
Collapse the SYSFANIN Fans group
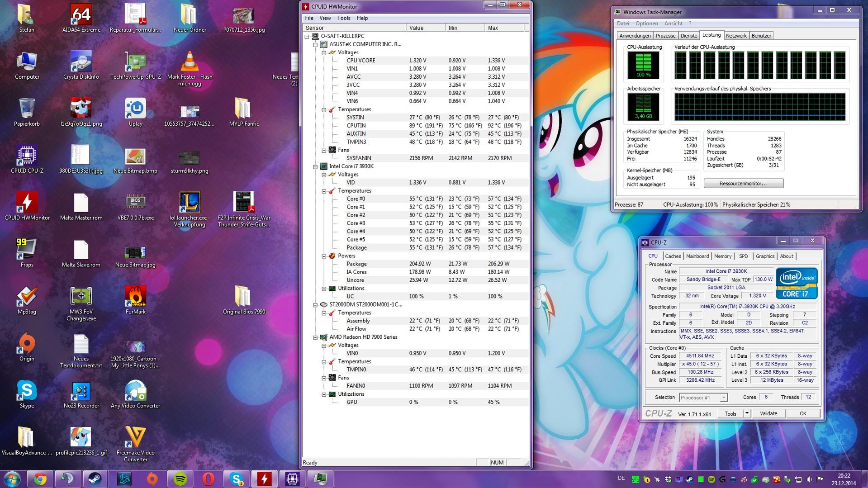[324, 150]
